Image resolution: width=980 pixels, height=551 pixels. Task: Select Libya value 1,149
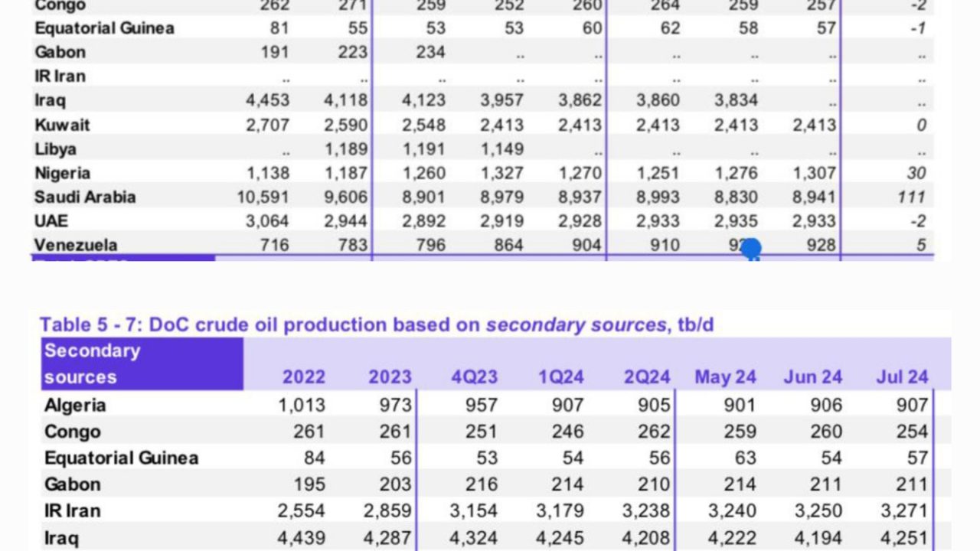coord(501,149)
